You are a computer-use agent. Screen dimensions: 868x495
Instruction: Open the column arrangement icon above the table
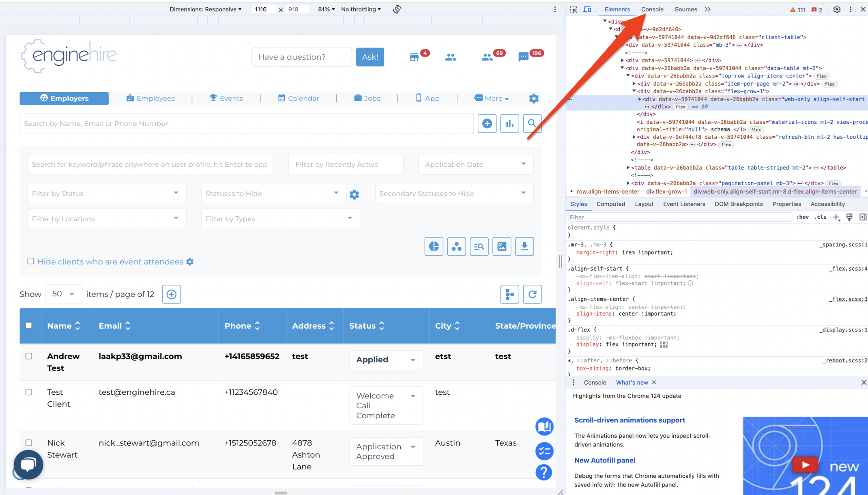coord(509,294)
